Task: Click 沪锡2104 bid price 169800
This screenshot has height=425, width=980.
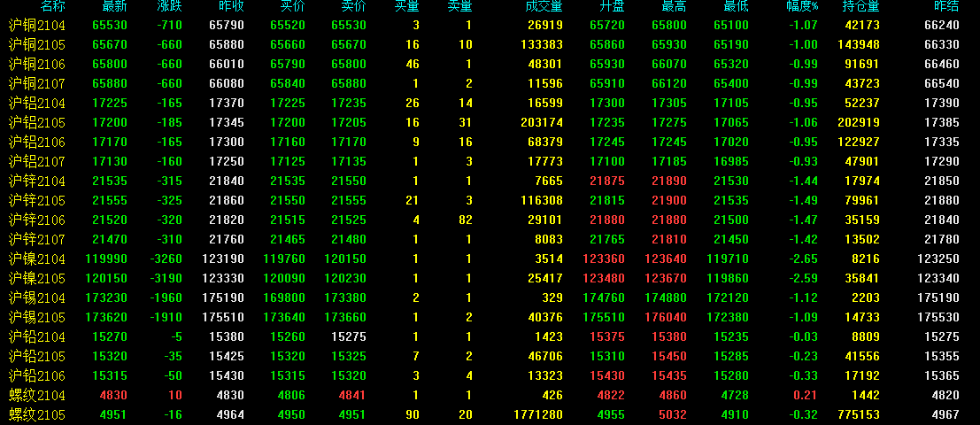Action: tap(284, 298)
